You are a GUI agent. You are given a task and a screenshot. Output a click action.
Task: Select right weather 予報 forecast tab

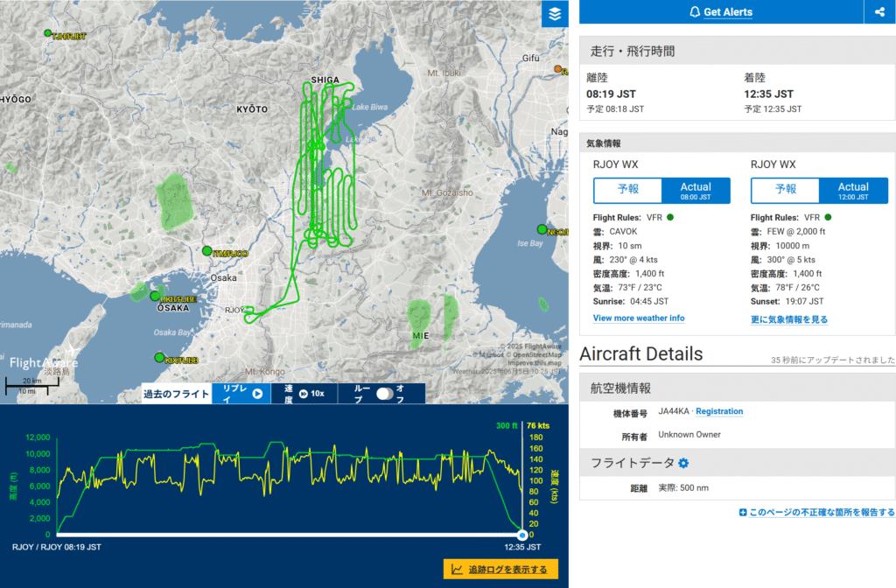click(x=785, y=191)
